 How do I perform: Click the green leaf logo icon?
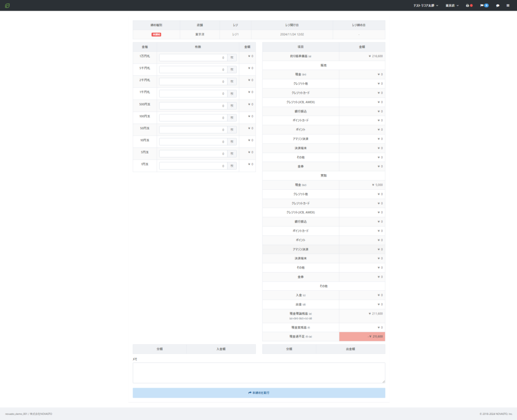pos(7,6)
